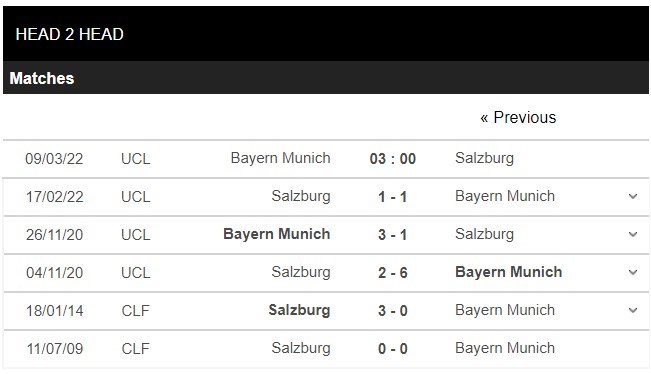Expand the 17/02/22 match details chevron
The image size is (651, 374).
(633, 196)
